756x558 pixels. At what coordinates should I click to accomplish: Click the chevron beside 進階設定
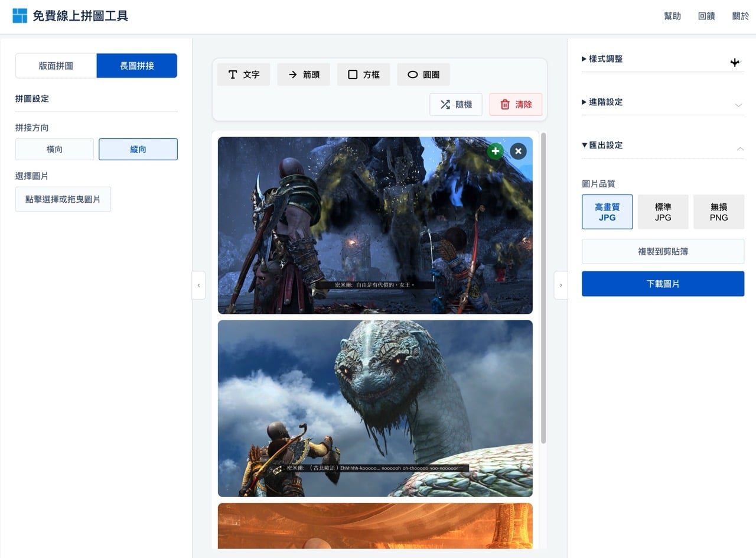(738, 105)
